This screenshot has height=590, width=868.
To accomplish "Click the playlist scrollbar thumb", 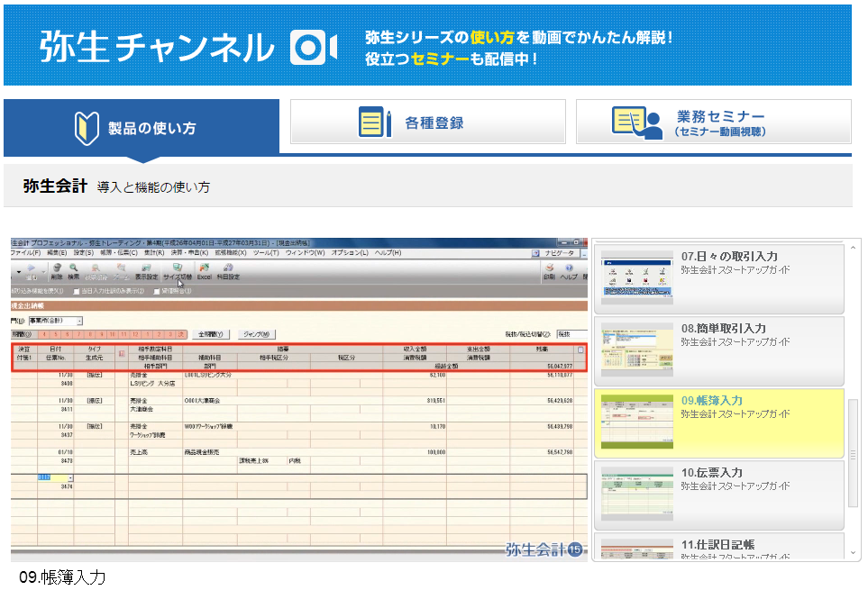I will click(x=853, y=453).
